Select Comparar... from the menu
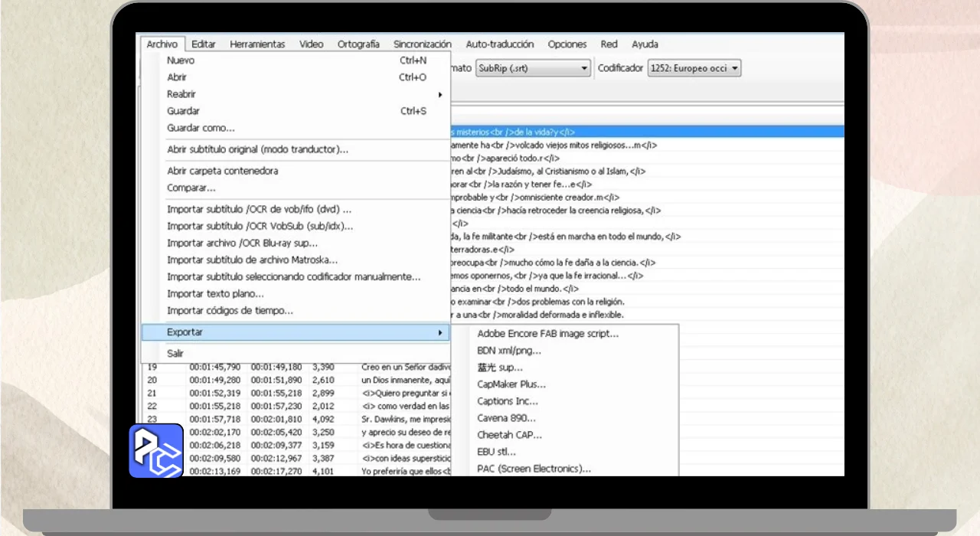 point(191,188)
